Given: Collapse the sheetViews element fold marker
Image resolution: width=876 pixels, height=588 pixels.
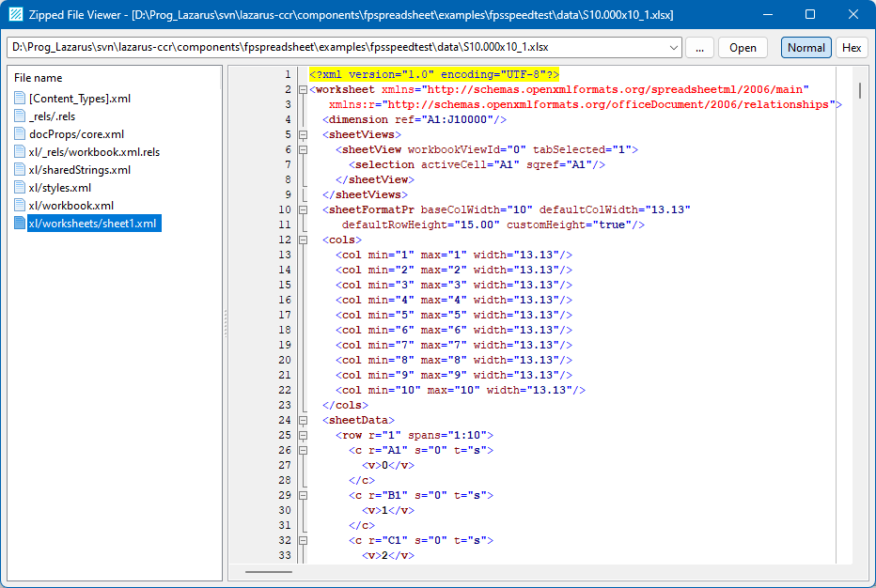Looking at the screenshot, I should [301, 133].
